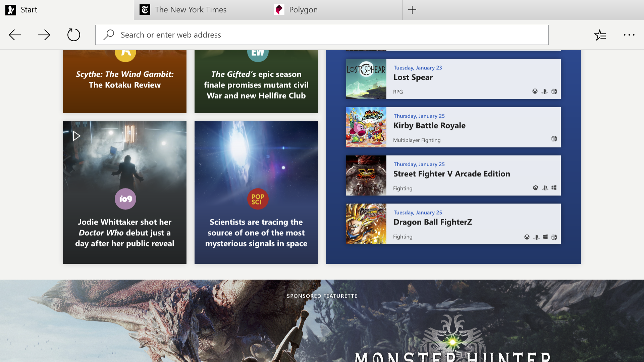The height and width of the screenshot is (362, 644).
Task: Open the mysterious signals in space article
Action: [256, 233]
